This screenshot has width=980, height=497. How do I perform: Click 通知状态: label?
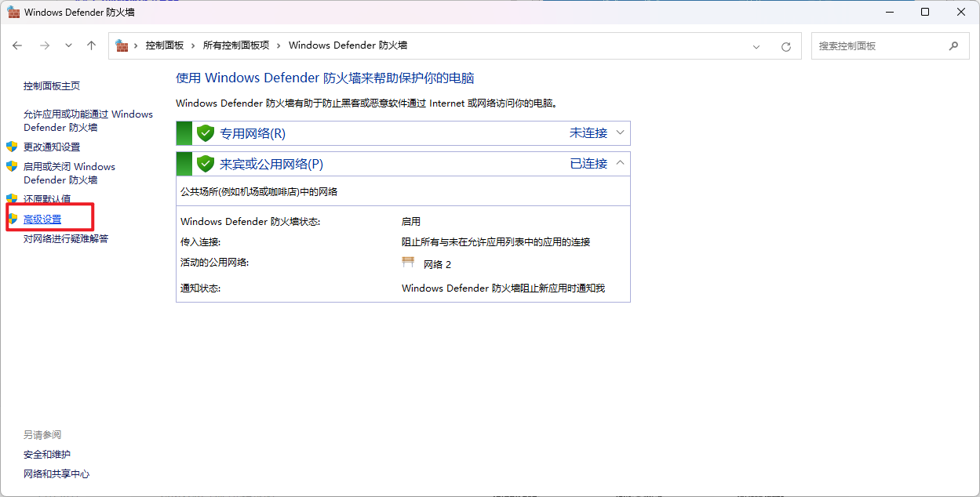[201, 288]
